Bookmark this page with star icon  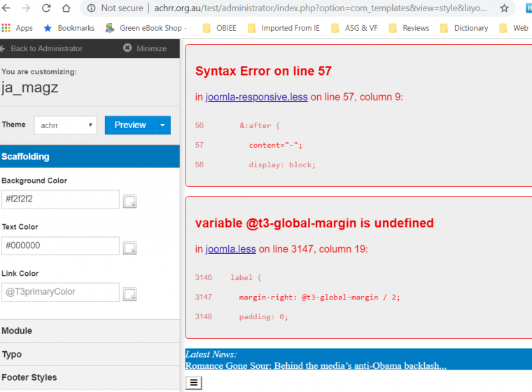[x=504, y=8]
